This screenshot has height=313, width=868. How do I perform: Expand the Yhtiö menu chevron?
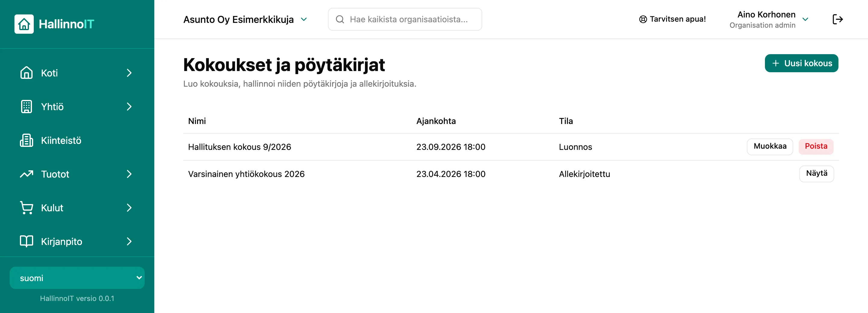(x=129, y=106)
